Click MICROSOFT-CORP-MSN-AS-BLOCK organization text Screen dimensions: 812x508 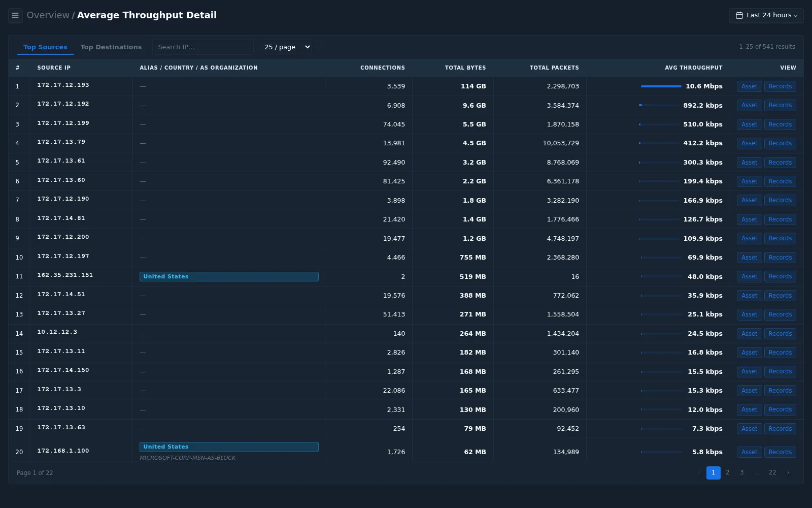(188, 458)
